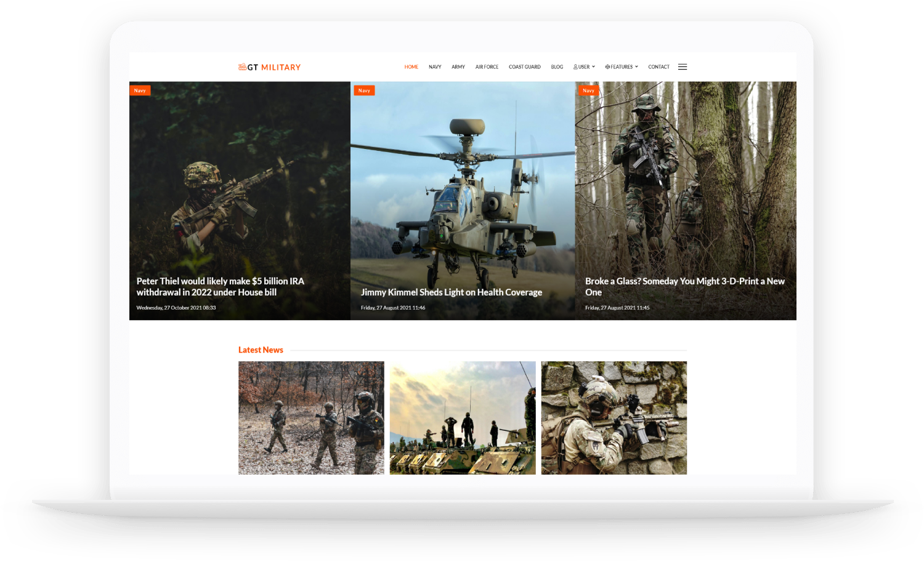Click the GT Military logo
The height and width of the screenshot is (562, 924).
(x=269, y=67)
